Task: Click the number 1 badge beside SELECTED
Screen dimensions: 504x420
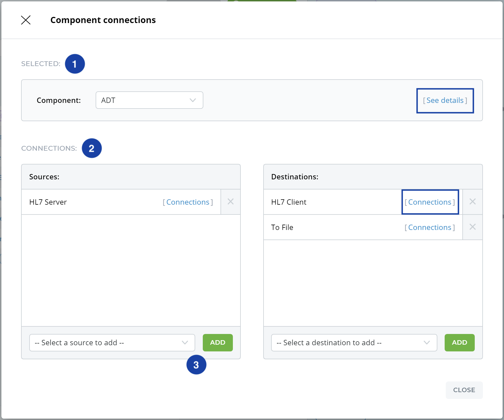Action: [75, 64]
